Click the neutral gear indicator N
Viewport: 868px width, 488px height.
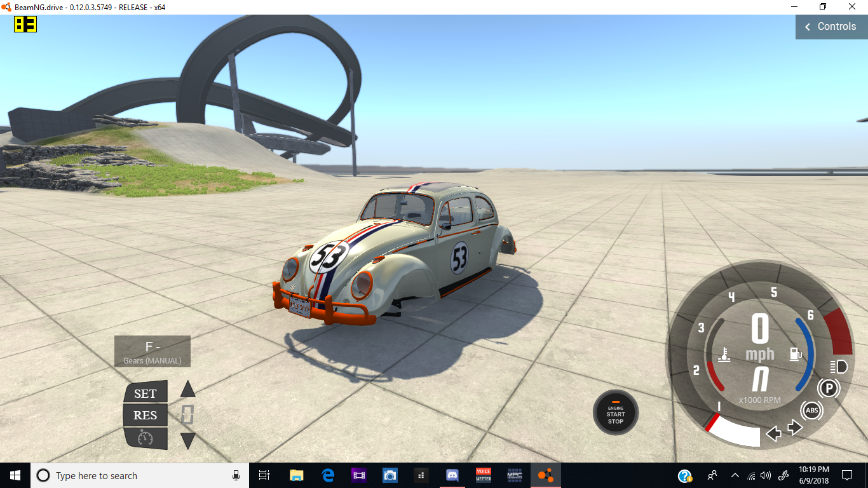point(760,380)
